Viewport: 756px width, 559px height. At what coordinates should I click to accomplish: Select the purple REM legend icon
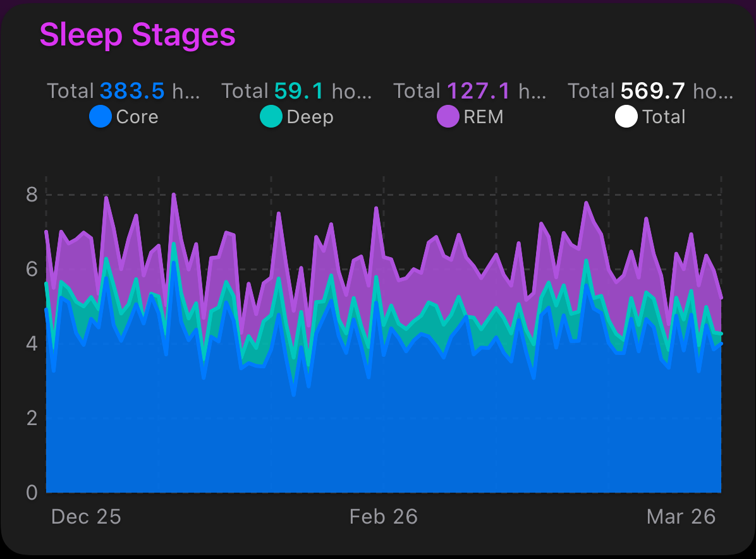[448, 117]
